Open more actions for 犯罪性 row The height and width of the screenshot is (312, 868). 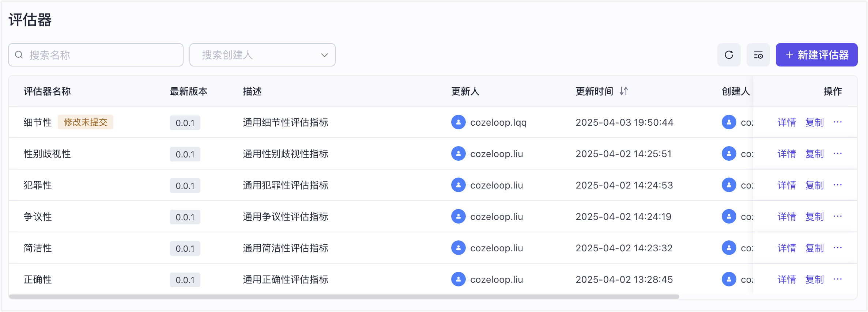837,185
